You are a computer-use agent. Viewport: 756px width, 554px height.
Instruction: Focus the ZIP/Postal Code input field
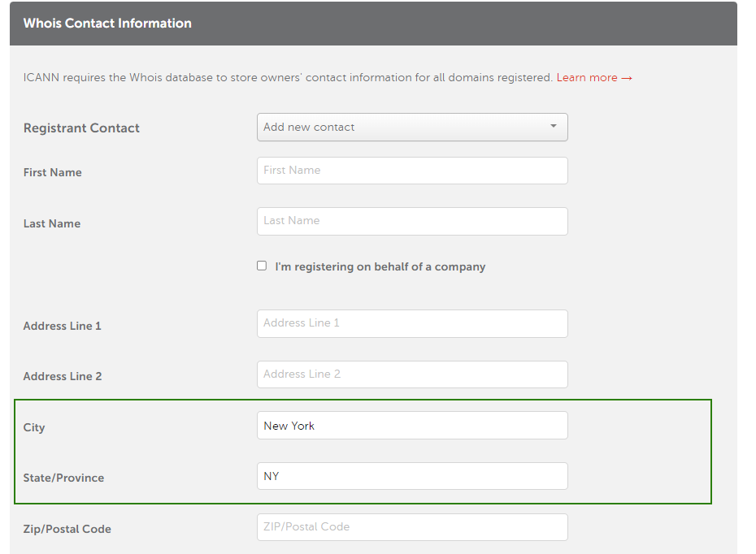point(412,527)
